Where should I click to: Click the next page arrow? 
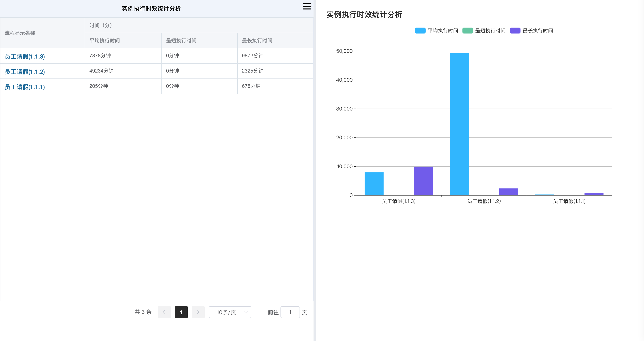(x=198, y=312)
